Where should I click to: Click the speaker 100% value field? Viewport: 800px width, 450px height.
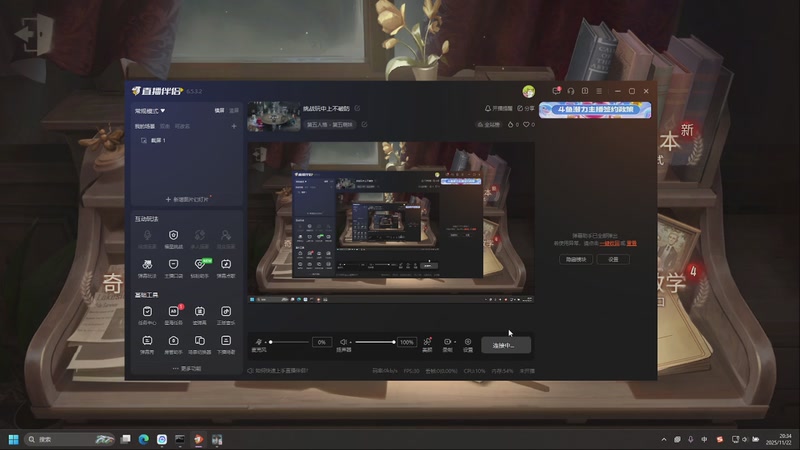(x=407, y=342)
